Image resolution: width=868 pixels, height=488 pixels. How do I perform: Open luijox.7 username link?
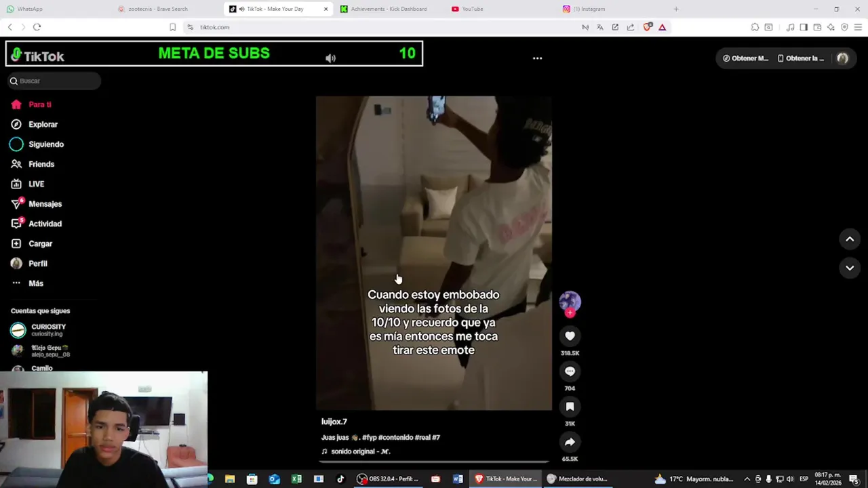(334, 422)
